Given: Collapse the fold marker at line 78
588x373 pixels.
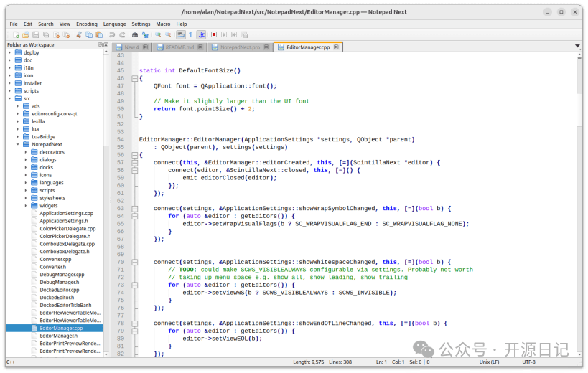Looking at the screenshot, I should [135, 324].
